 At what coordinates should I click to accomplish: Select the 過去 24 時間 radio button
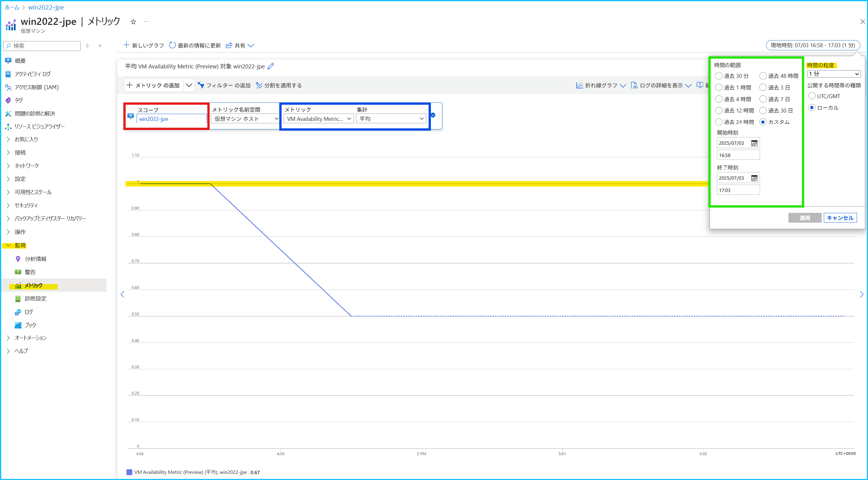[719, 122]
